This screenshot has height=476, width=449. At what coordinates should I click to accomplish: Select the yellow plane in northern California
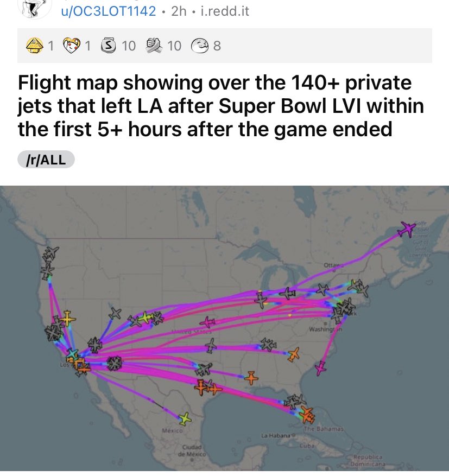(x=67, y=318)
